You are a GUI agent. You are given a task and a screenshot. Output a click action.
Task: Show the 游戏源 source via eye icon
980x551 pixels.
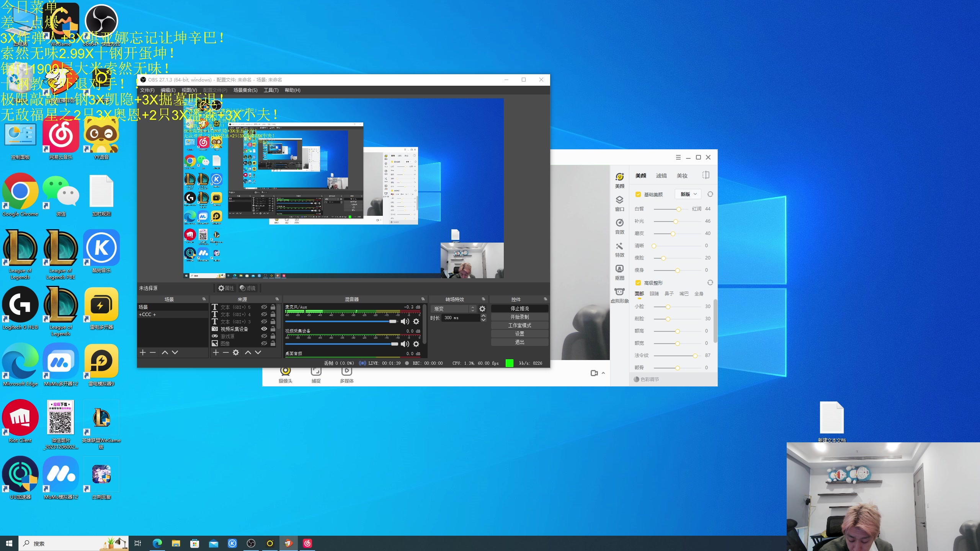pos(264,336)
